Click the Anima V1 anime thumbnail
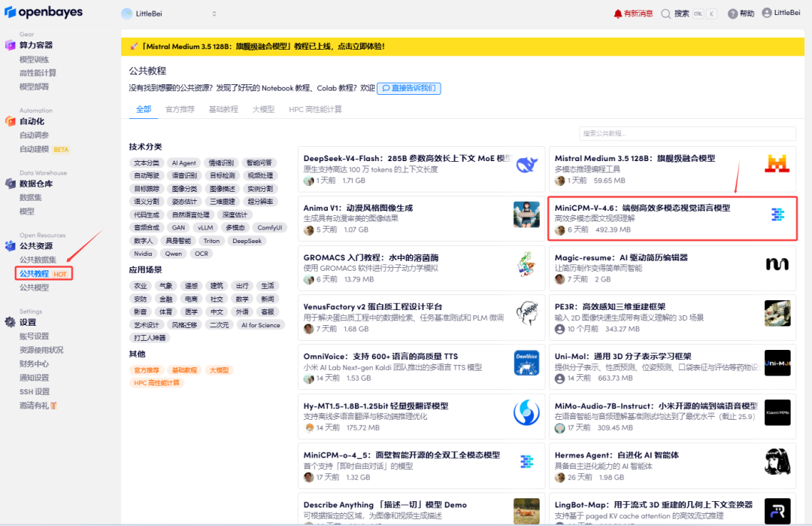 [526, 214]
